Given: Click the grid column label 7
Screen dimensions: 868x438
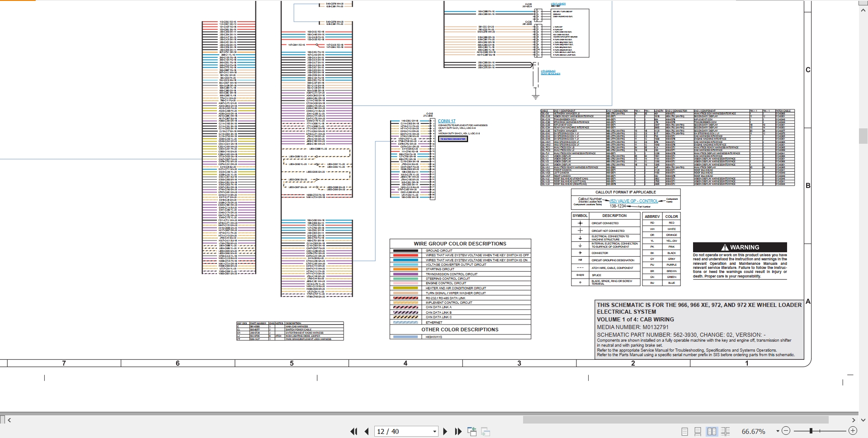Looking at the screenshot, I should 64,363.
